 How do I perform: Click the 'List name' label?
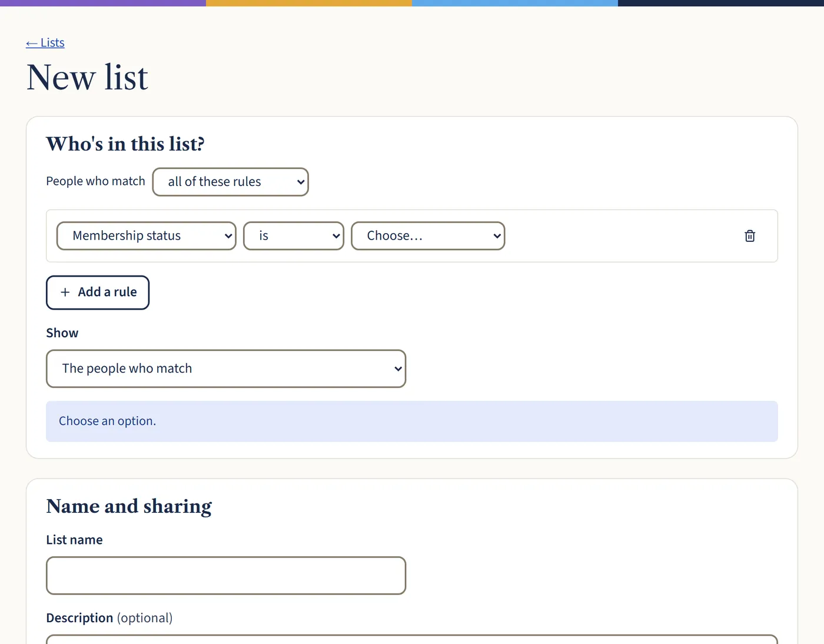74,540
